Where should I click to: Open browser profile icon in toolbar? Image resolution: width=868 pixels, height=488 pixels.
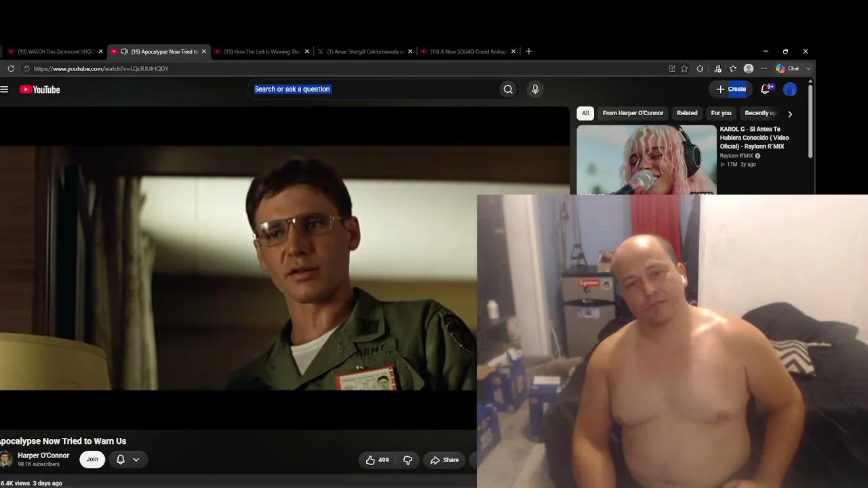749,68
